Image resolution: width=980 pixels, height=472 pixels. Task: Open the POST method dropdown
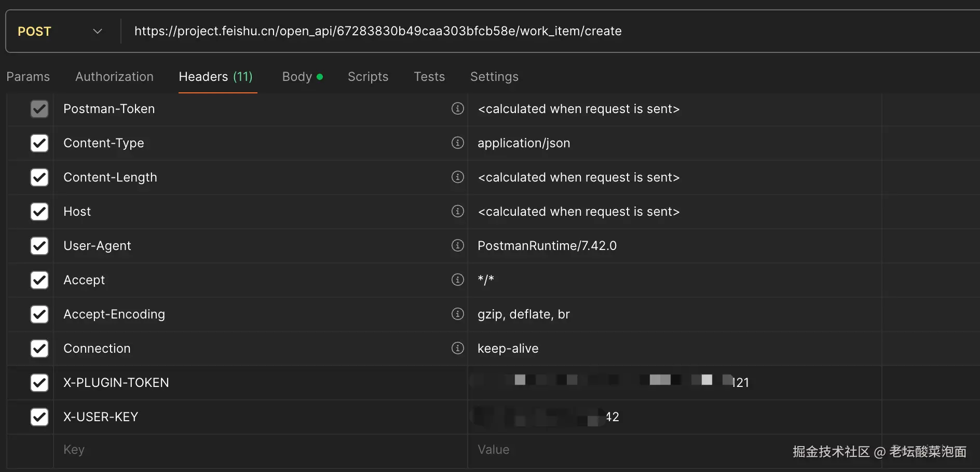pos(60,32)
